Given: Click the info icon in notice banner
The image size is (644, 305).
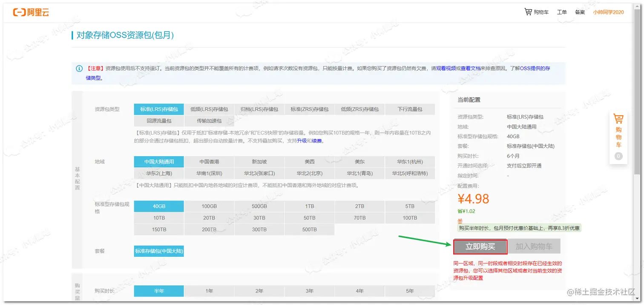Looking at the screenshot, I should point(79,69).
